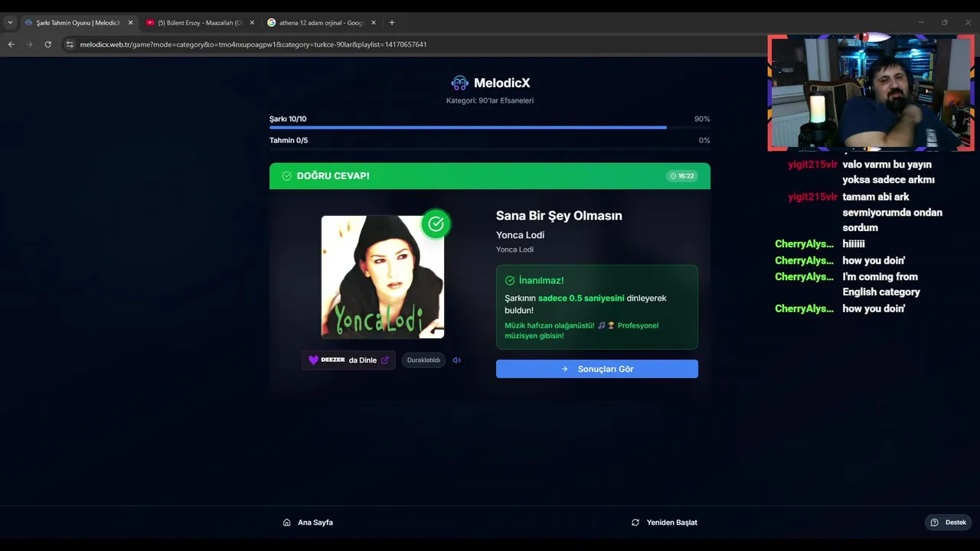Viewport: 980px width, 551px height.
Task: Click the sadece 0.5 saniyesini highlighted text
Action: (x=581, y=298)
